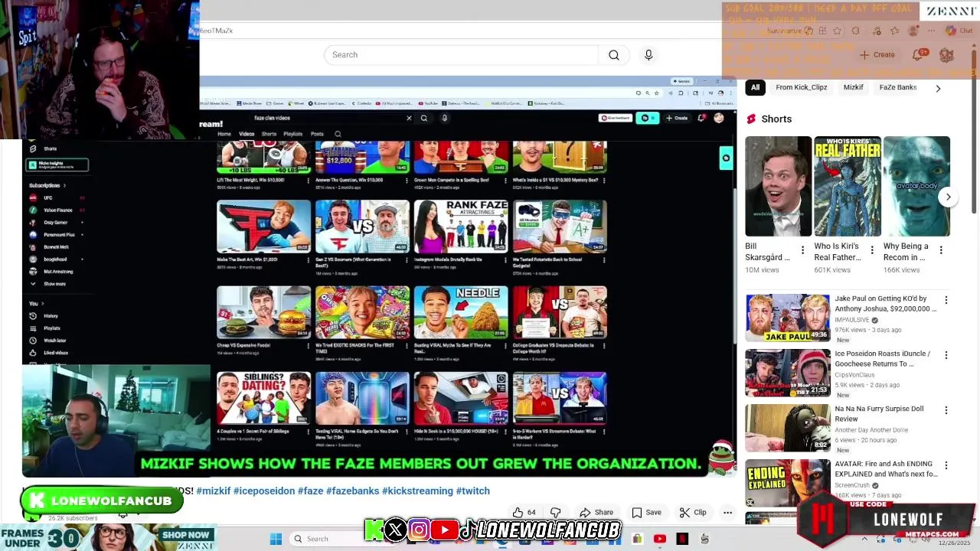The image size is (980, 551).
Task: Open options menu for Furry Surprise Doll video
Action: pyautogui.click(x=946, y=410)
